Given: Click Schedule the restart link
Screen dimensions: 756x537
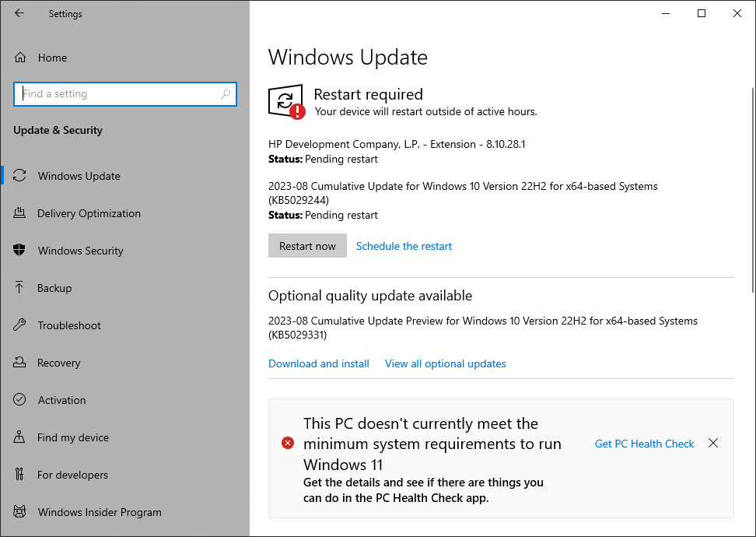Looking at the screenshot, I should [404, 246].
